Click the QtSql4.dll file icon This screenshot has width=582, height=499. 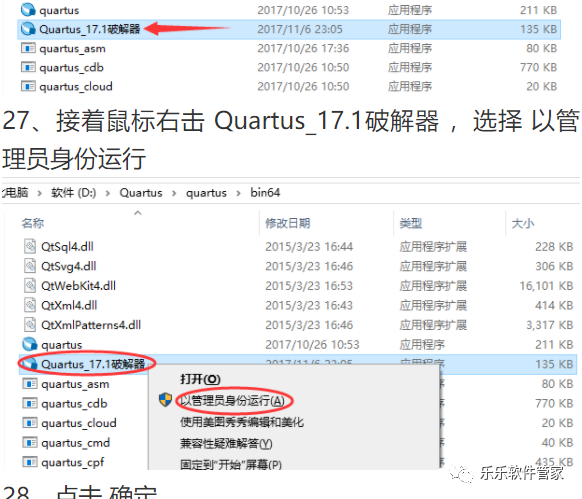tap(30, 247)
